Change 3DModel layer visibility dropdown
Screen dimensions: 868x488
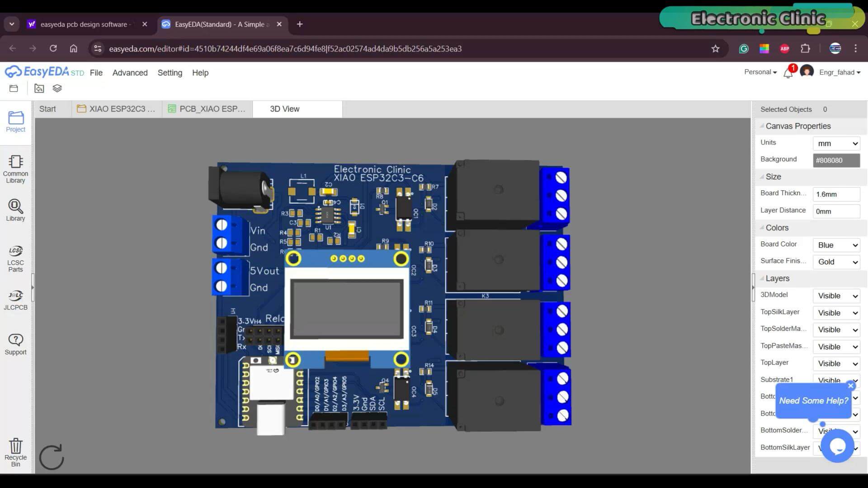coord(836,296)
